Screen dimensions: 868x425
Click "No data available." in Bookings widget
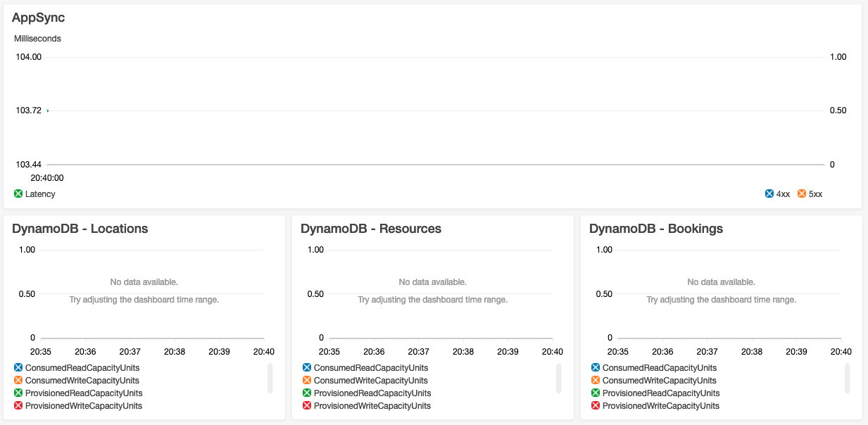pyautogui.click(x=722, y=282)
